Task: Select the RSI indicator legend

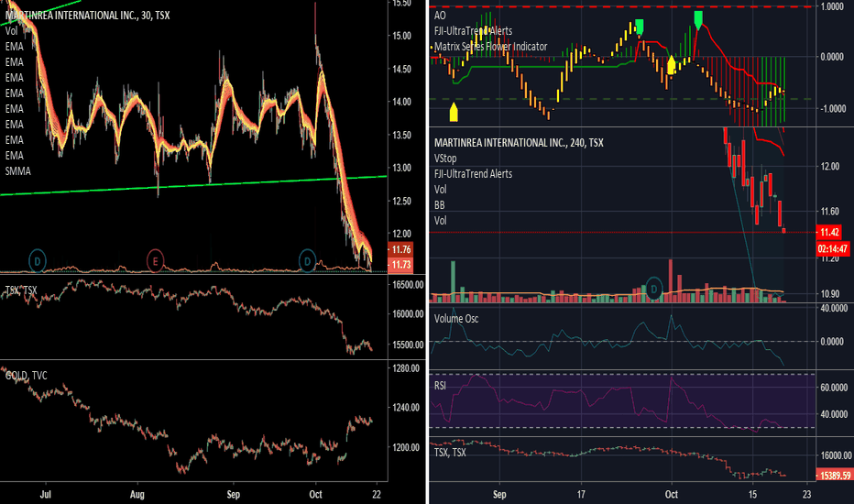Action: click(440, 386)
